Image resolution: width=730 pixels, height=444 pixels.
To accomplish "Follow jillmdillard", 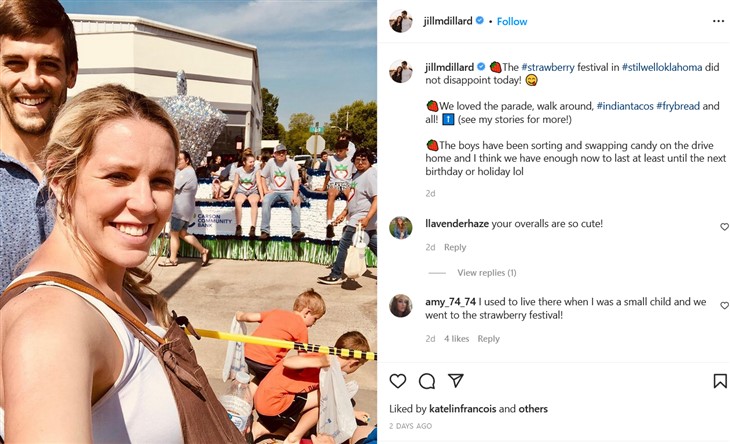I will click(x=512, y=21).
